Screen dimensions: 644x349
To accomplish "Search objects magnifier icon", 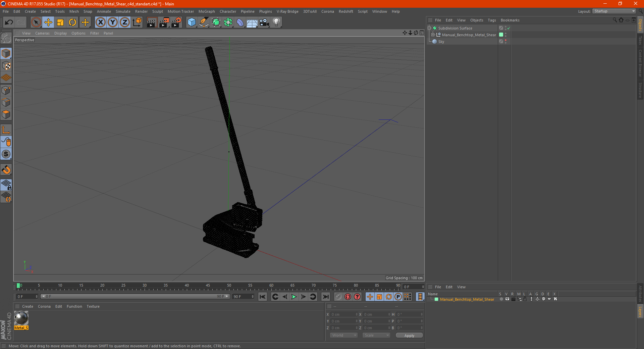I will tap(615, 20).
